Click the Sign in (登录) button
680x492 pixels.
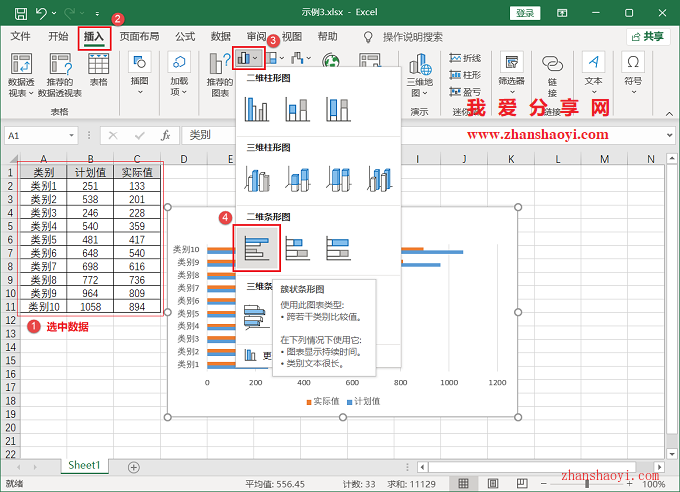point(525,13)
